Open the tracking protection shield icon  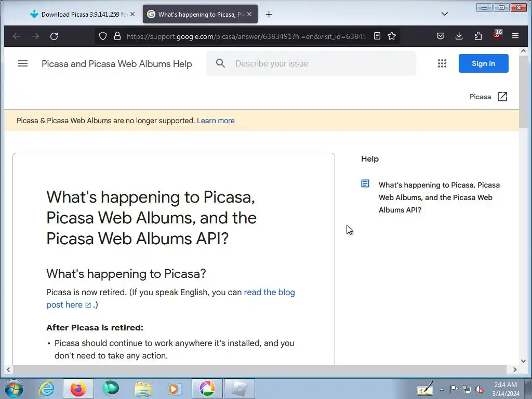tap(103, 36)
